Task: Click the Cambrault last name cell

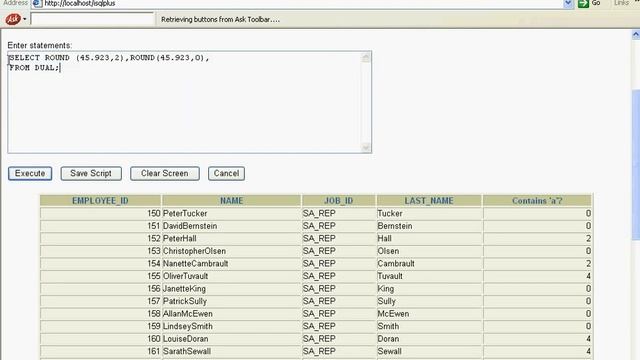Action: pyautogui.click(x=429, y=264)
